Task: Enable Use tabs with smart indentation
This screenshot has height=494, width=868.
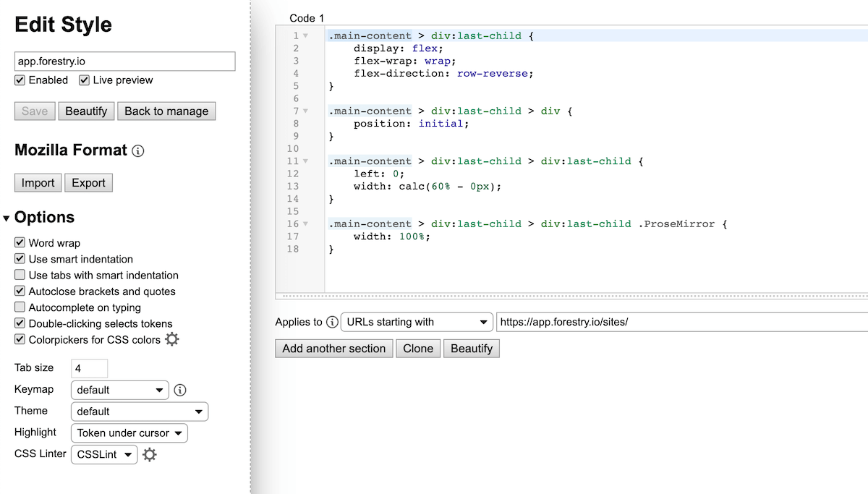Action: [20, 276]
